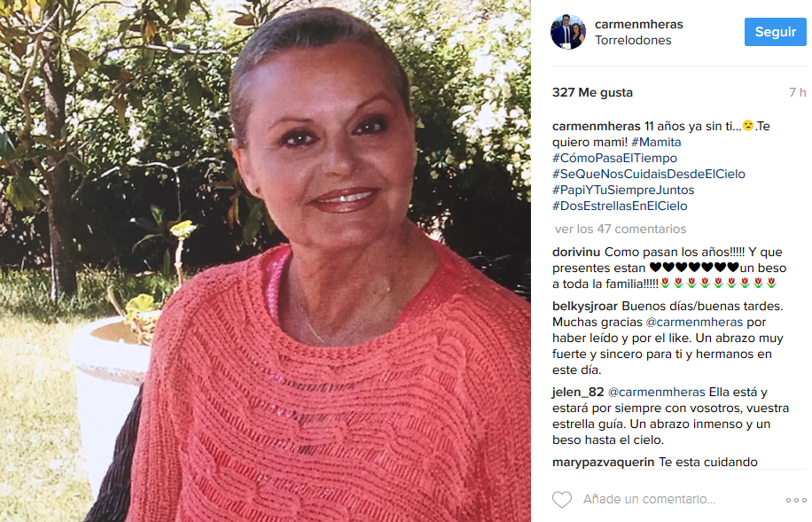Screen dimensions: 812x522
Task: Open the #PapiYTuSiempreJuntos hashtag
Action: point(623,190)
